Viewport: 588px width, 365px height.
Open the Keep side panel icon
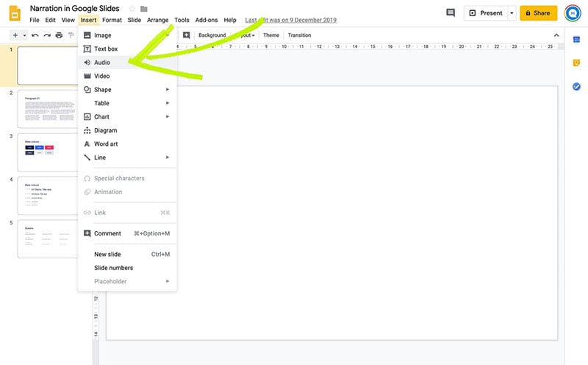(576, 63)
